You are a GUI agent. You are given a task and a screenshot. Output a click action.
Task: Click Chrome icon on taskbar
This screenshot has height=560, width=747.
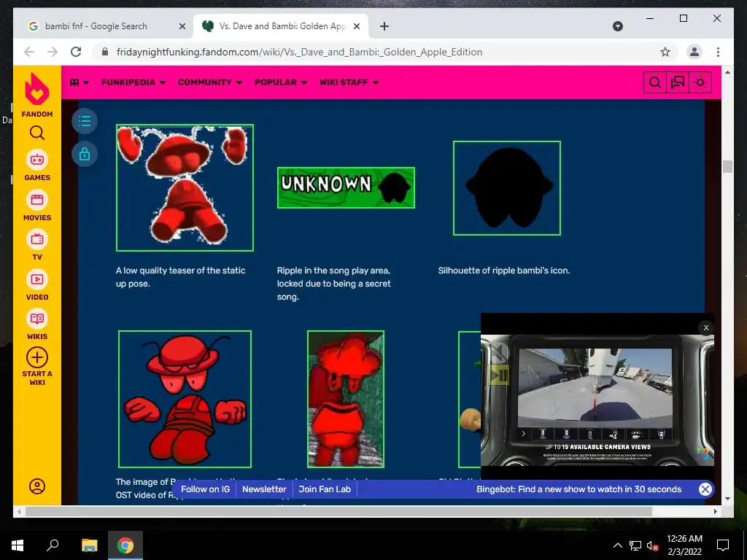tap(125, 545)
